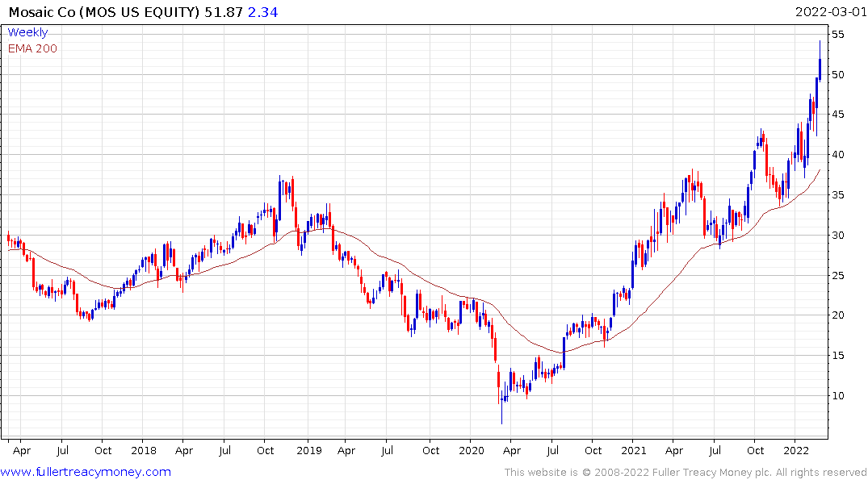Viewport: 868px width, 484px height.
Task: Click the www.fullertreacymoney.com link
Action: (86, 472)
